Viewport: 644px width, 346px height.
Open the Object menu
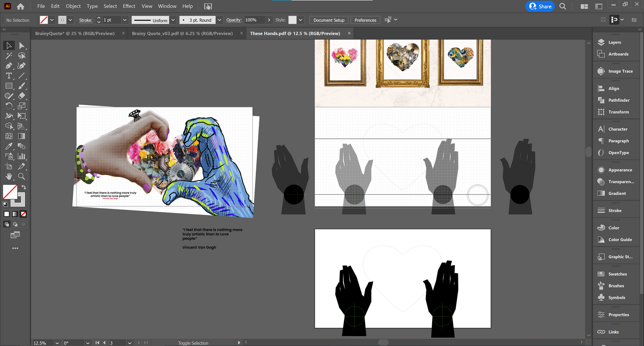[73, 6]
